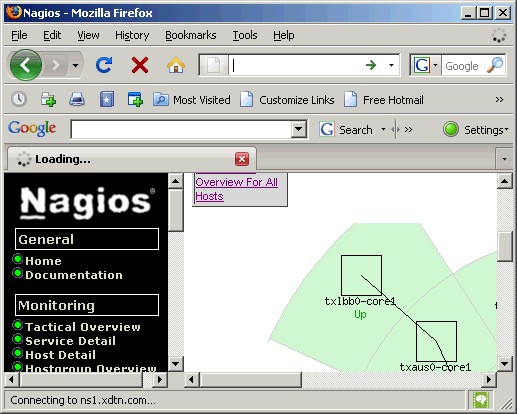Go back with the green Back arrow

26,65
